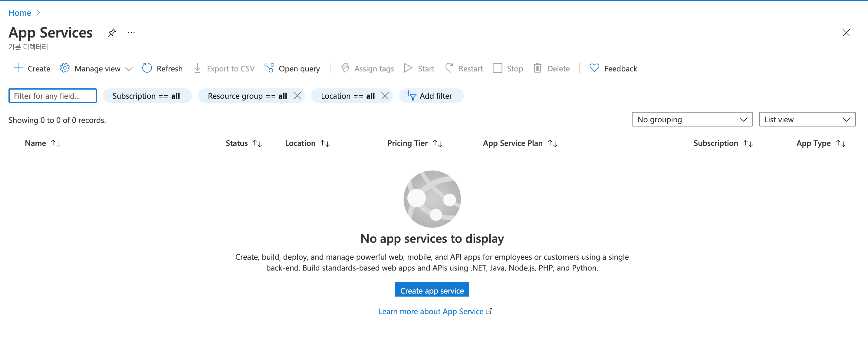Viewport: 868px width, 345px height.
Task: Click the Feedback heart icon
Action: (594, 68)
